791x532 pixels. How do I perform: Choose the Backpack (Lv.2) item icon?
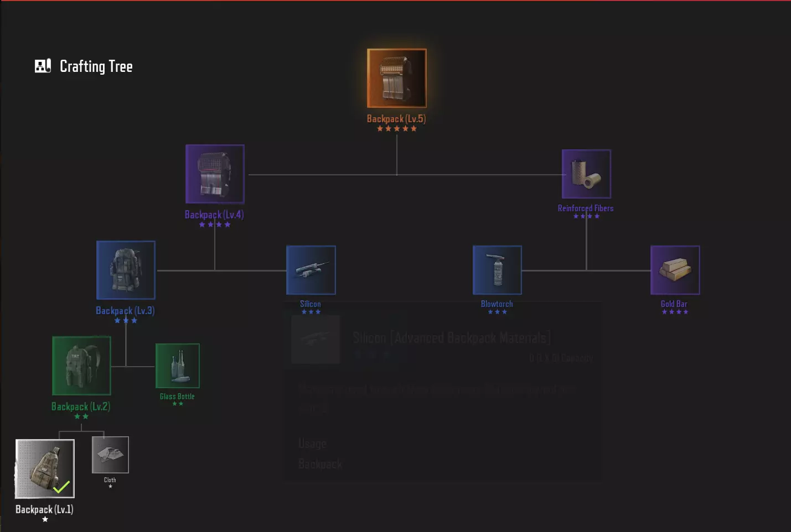pyautogui.click(x=81, y=366)
